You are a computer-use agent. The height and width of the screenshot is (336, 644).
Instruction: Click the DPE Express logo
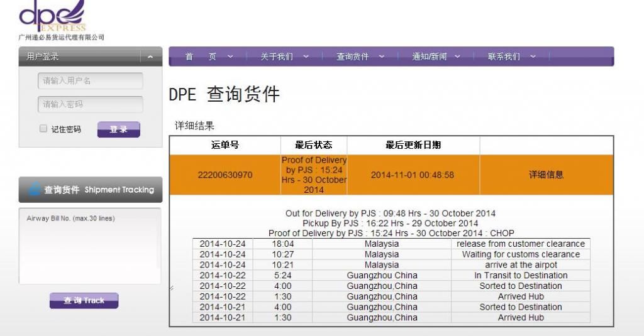[53, 18]
